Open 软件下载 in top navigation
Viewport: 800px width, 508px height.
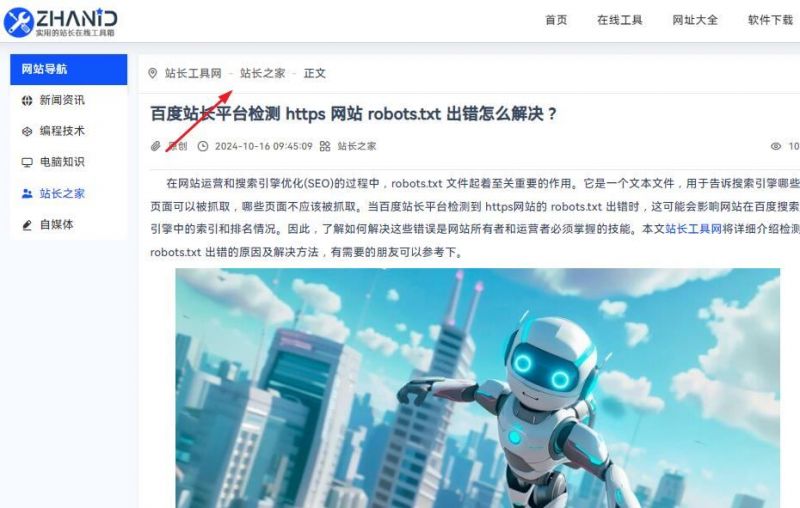770,20
